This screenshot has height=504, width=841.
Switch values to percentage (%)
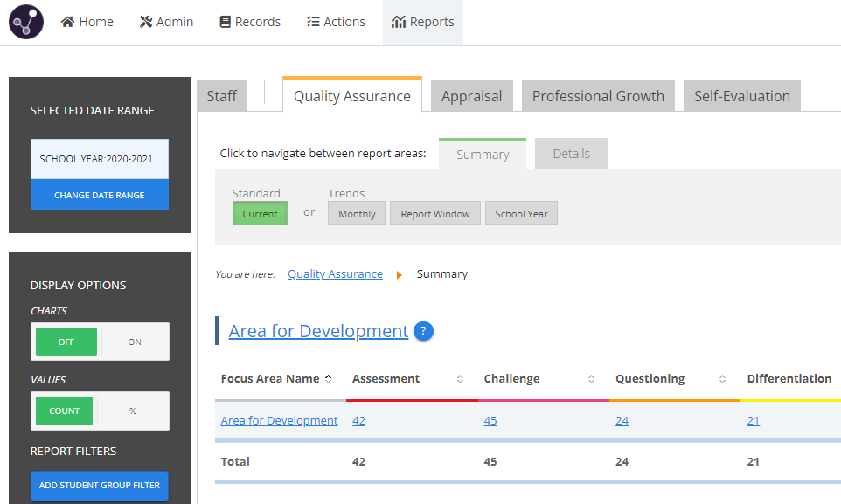pos(133,411)
